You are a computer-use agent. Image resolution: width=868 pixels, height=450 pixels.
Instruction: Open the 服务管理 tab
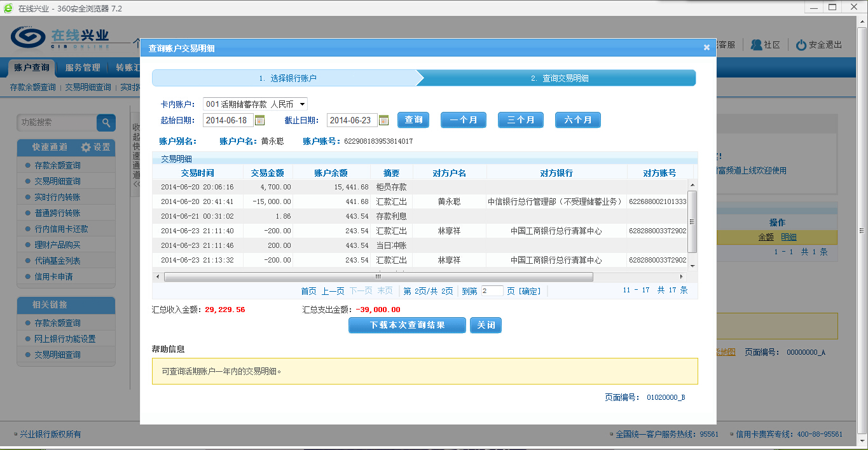83,67
